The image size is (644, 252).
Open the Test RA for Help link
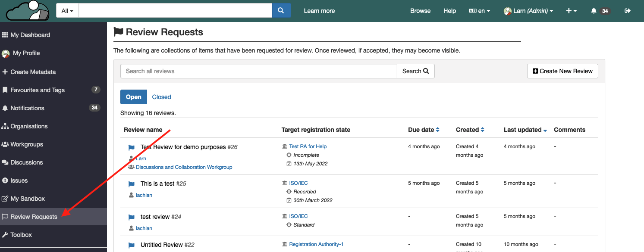(308, 146)
